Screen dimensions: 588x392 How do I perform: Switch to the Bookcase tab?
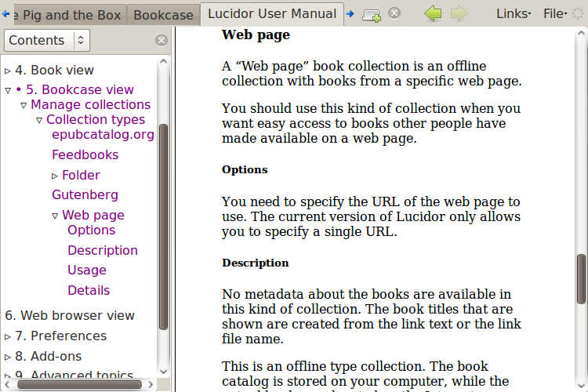click(x=164, y=16)
